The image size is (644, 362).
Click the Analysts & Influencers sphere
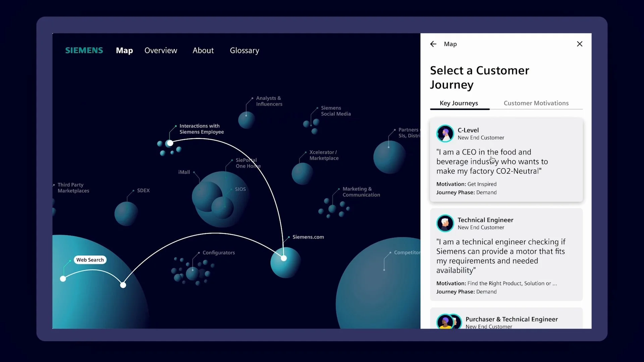(247, 120)
